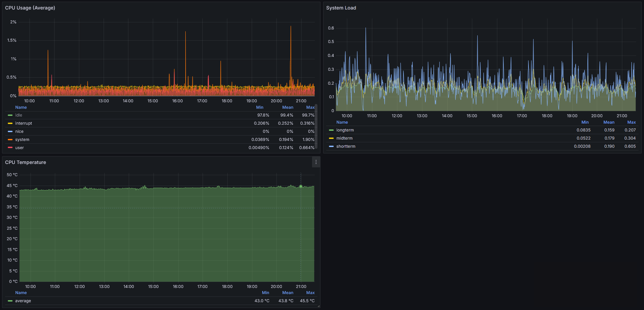Sort CPU Temperature legend by Min
This screenshot has width=644, height=310.
pos(266,293)
